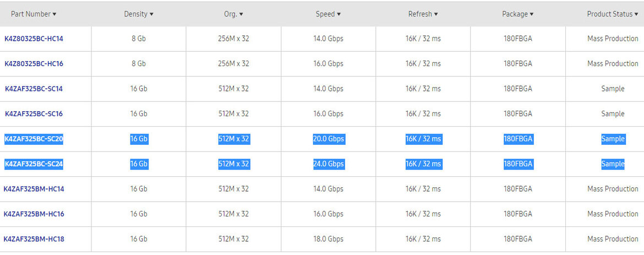Image resolution: width=644 pixels, height=255 pixels.
Task: Click 512M x 32 in K4ZAF325BM-HC18 row
Action: (233, 240)
